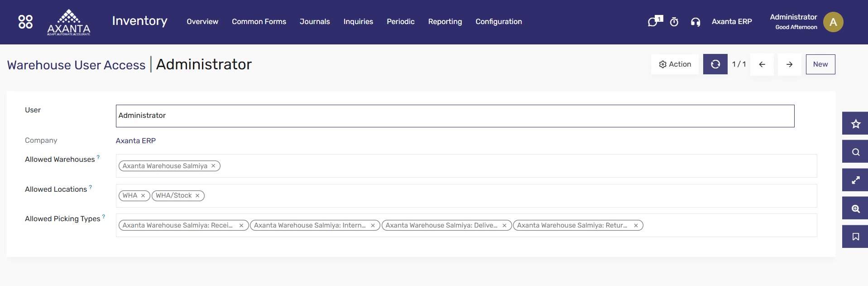Remove WHA location tag
The image size is (868, 286).
click(143, 196)
